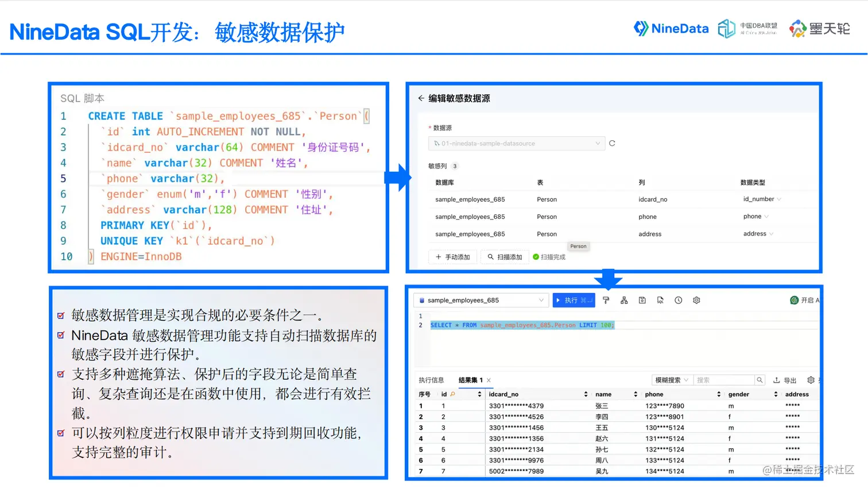Run the query with 执行 button
The width and height of the screenshot is (868, 489).
point(573,300)
